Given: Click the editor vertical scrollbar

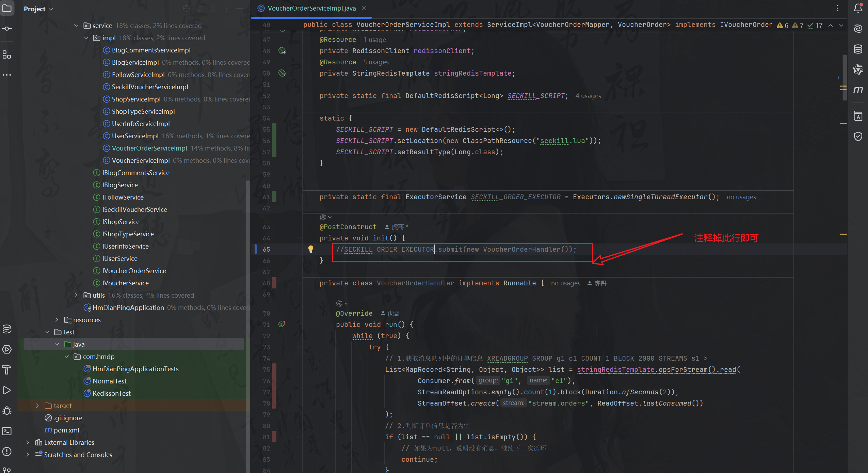Looking at the screenshot, I should (x=845, y=78).
